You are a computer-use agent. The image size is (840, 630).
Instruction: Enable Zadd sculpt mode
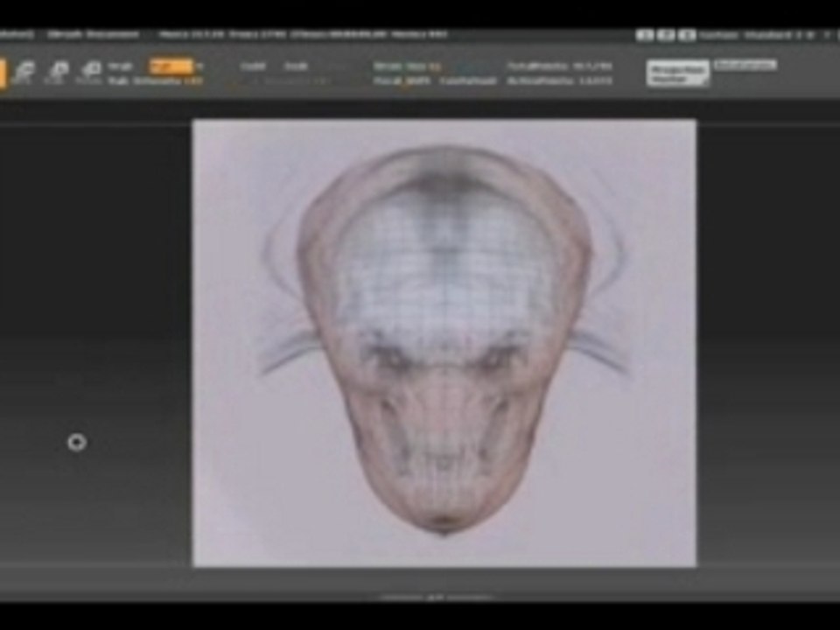pos(252,66)
